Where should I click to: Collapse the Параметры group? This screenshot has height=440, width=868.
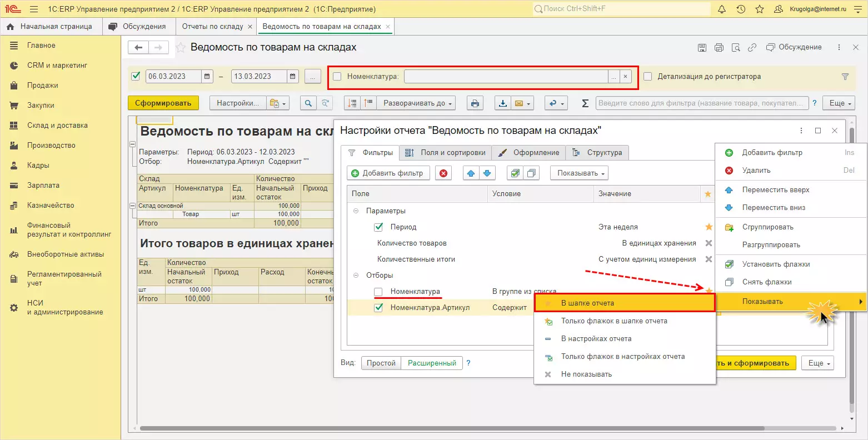pyautogui.click(x=356, y=211)
